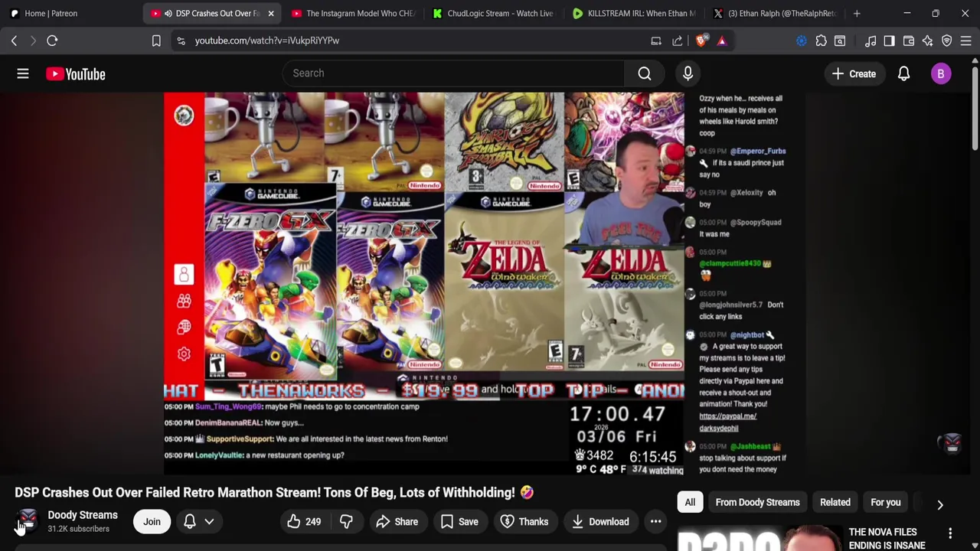Switch to The Instagram Model tab
The image size is (980, 551).
pos(352,13)
